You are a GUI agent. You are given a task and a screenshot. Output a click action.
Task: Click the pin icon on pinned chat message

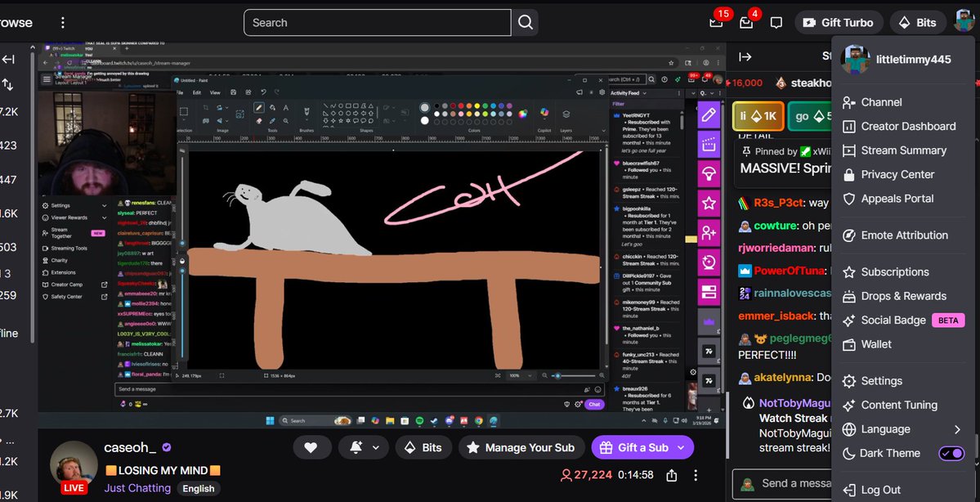[746, 151]
